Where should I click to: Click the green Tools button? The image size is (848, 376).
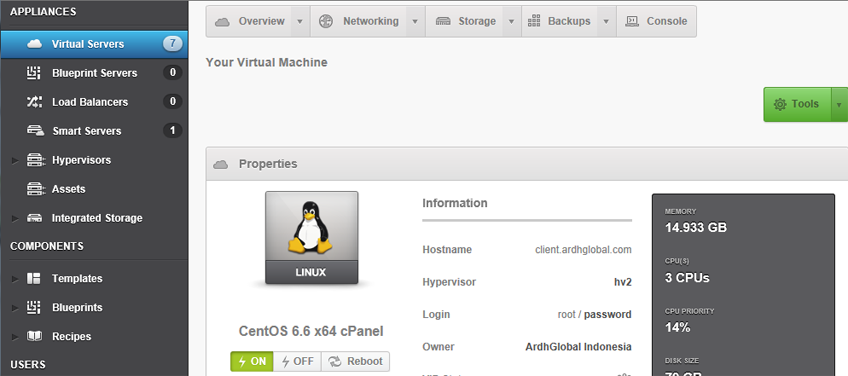coord(797,104)
